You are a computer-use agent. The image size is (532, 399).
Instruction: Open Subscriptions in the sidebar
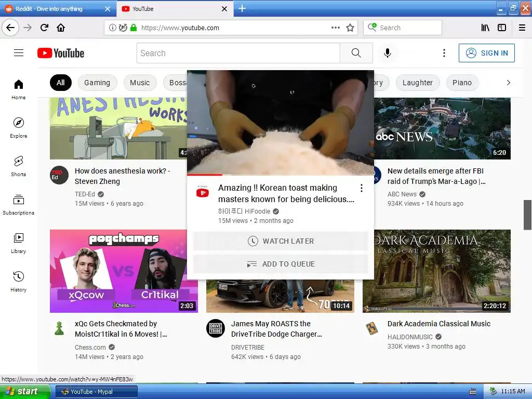pos(19,205)
